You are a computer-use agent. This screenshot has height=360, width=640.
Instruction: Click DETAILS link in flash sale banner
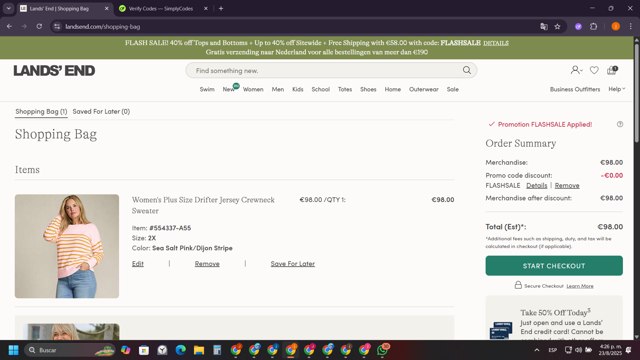click(496, 43)
